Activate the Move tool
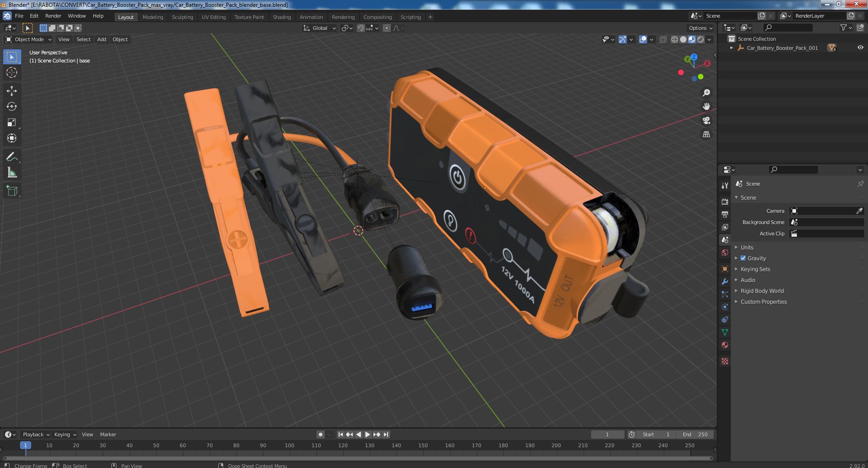This screenshot has width=868, height=468. pyautogui.click(x=12, y=91)
